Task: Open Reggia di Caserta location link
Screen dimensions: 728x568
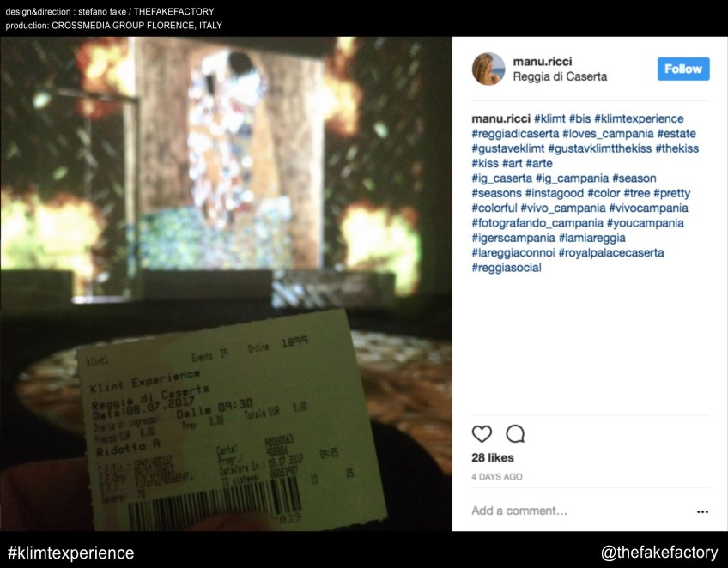Action: click(x=560, y=76)
